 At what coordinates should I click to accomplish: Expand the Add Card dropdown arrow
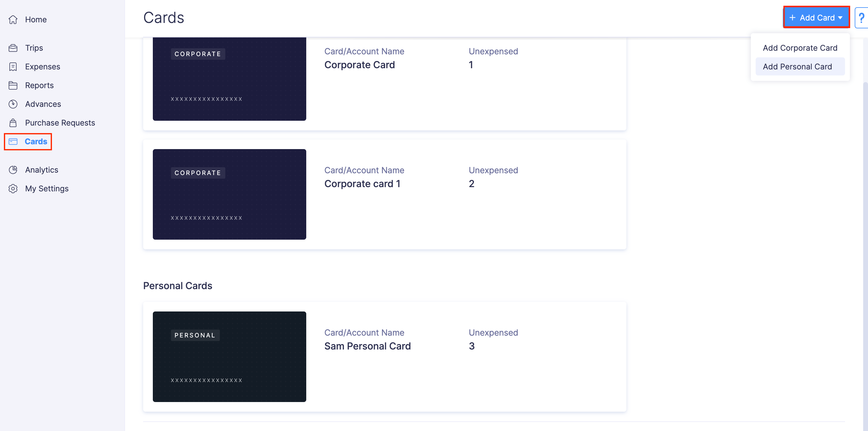tap(840, 18)
